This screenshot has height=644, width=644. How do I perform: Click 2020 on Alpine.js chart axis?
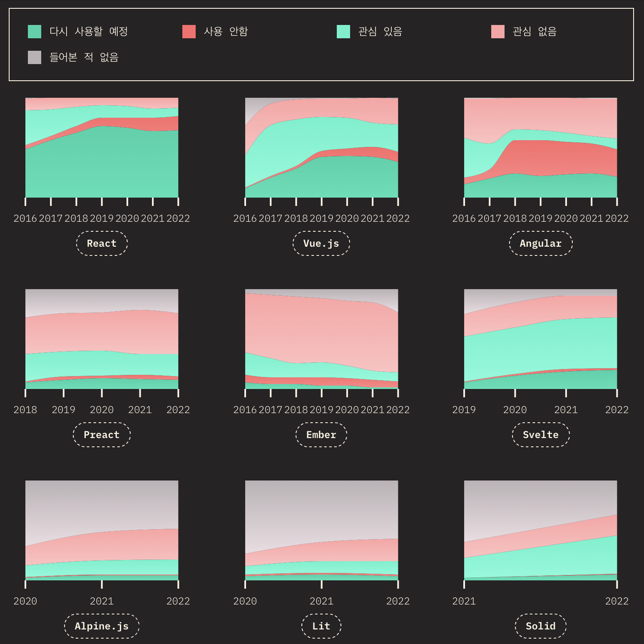tap(25, 601)
